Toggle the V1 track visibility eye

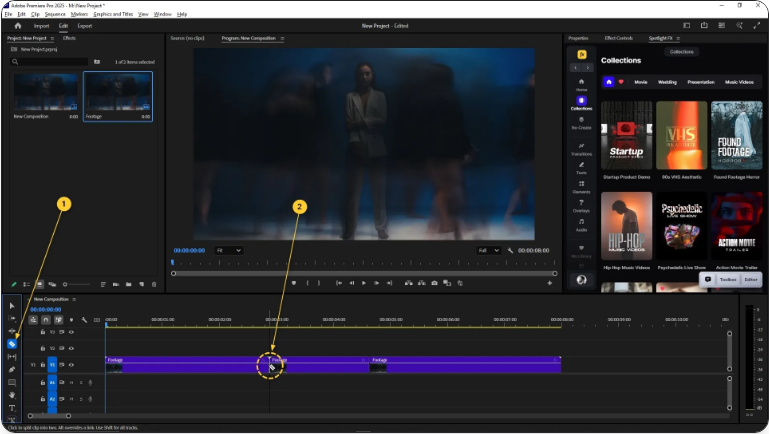[71, 365]
